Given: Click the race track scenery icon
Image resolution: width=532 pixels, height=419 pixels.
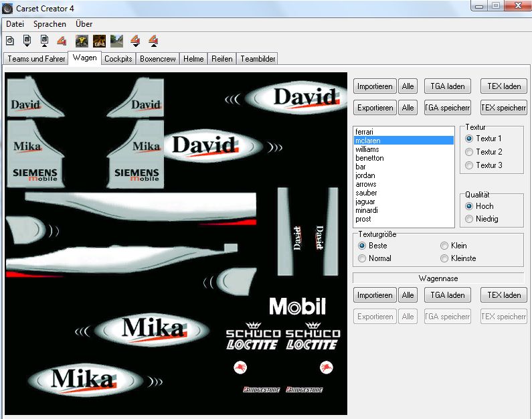Looking at the screenshot, I should (116, 41).
